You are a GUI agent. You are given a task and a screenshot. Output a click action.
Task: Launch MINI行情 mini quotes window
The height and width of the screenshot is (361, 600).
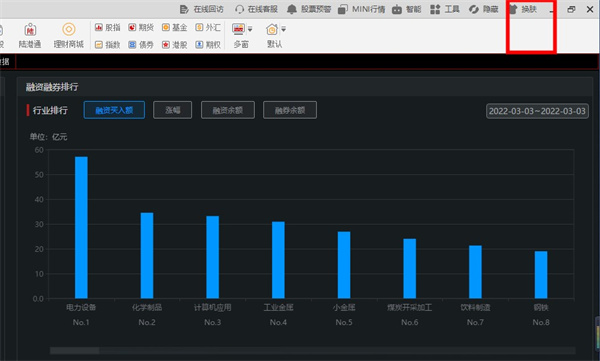tap(362, 9)
